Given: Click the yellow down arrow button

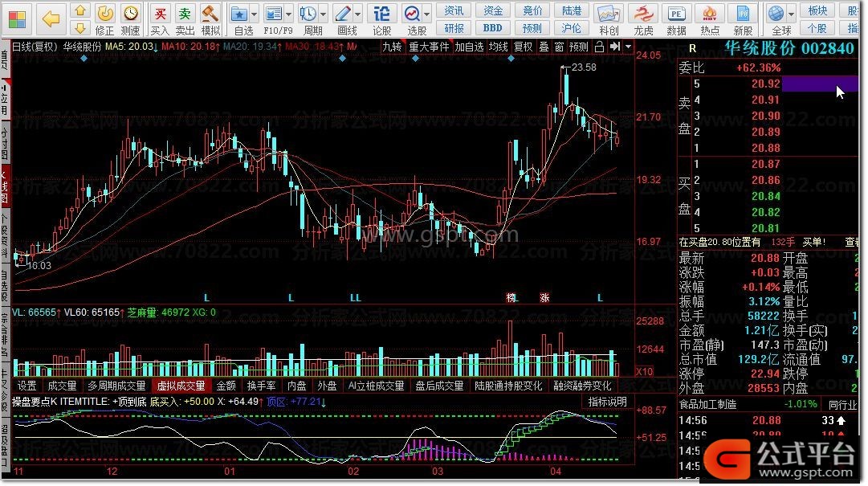Looking at the screenshot, I should point(81,28).
